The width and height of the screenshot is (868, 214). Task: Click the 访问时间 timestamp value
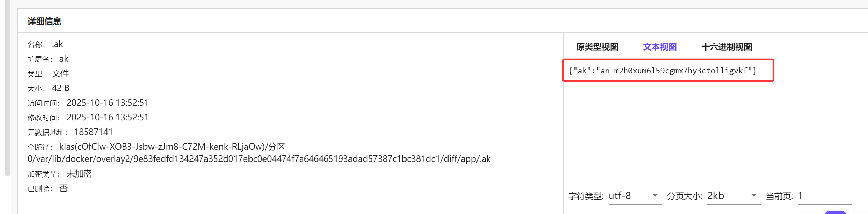coord(108,103)
